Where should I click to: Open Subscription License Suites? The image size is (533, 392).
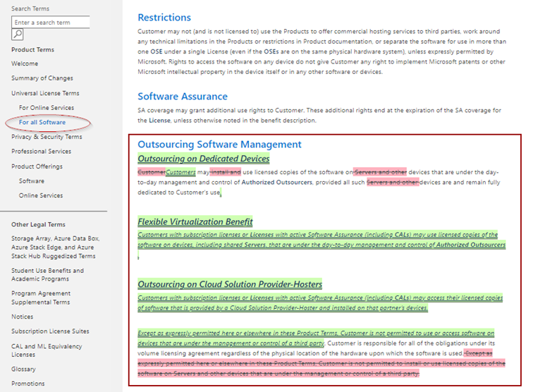point(50,331)
